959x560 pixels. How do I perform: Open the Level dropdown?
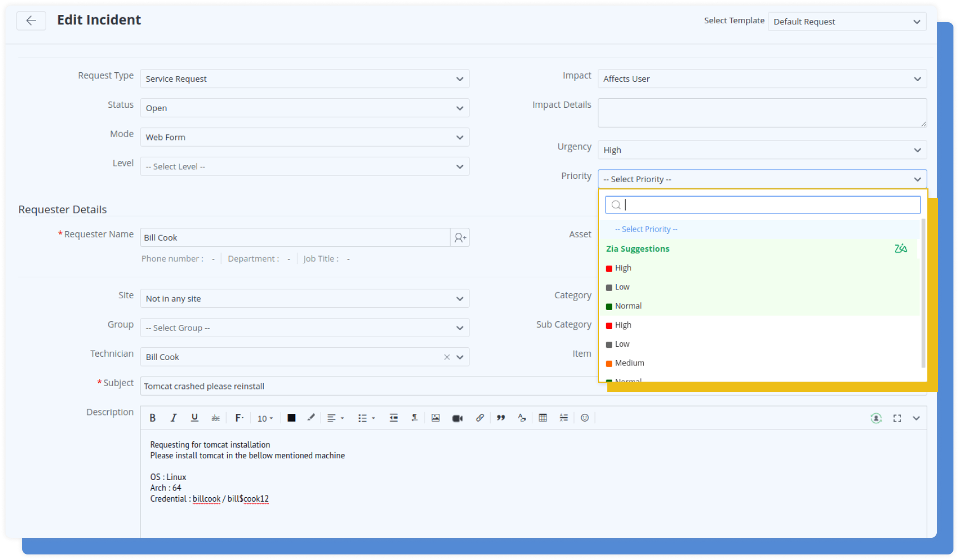tap(304, 167)
